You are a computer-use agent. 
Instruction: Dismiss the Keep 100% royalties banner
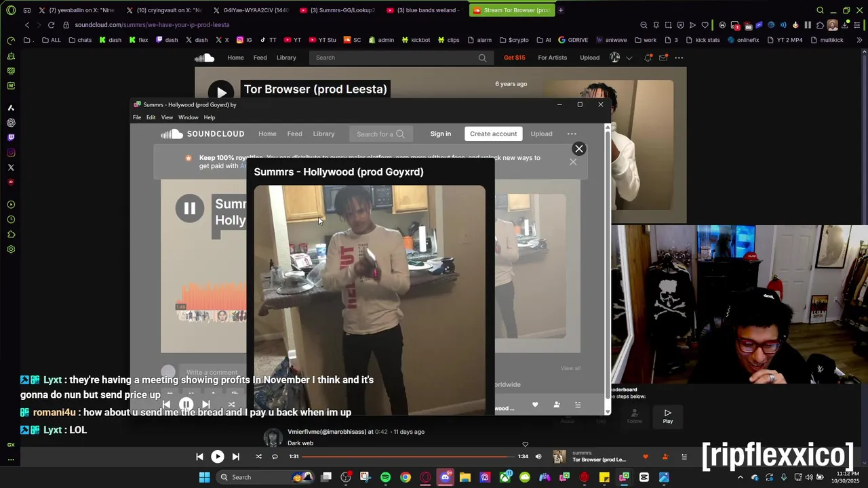click(573, 161)
